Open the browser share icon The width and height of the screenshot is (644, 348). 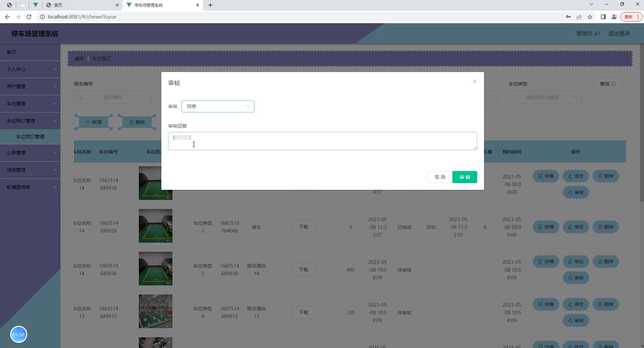pos(579,17)
